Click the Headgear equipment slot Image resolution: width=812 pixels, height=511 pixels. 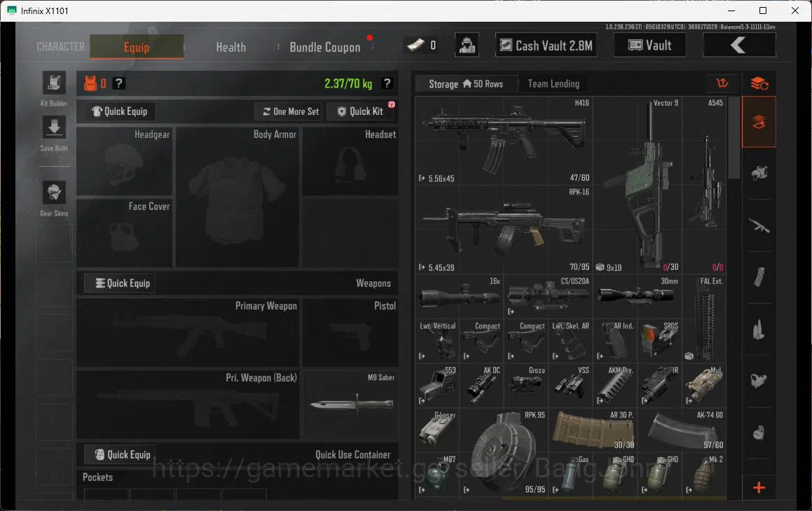124,161
